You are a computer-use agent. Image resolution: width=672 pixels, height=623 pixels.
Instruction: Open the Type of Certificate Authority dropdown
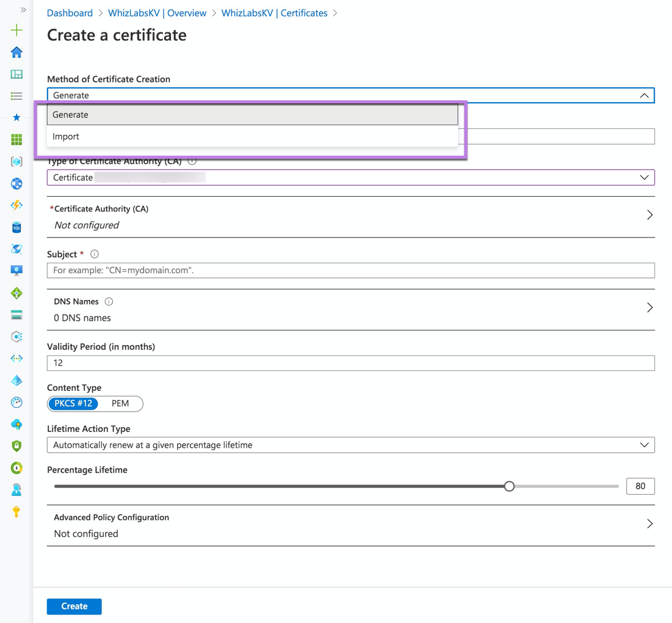(350, 178)
